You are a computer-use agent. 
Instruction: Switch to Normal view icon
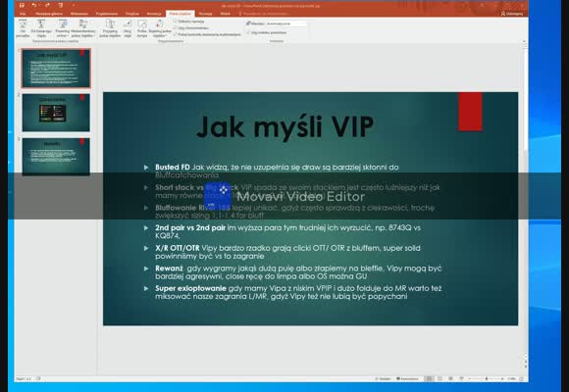[x=429, y=378]
